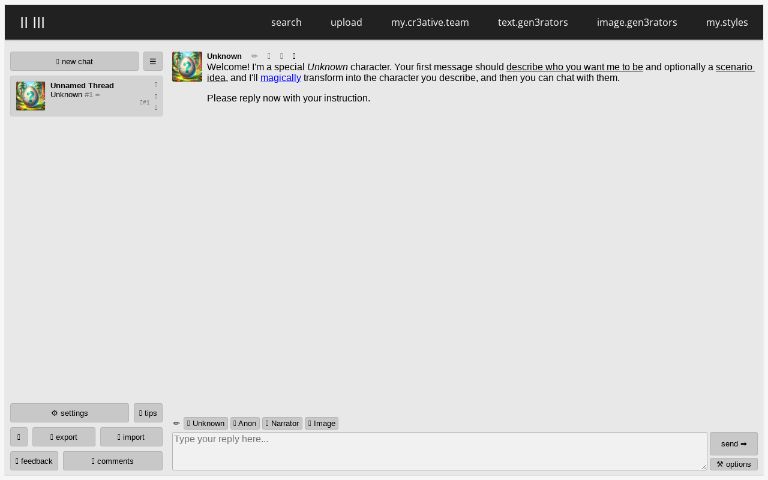Open the tips panel
Image resolution: width=768 pixels, height=480 pixels.
click(148, 413)
